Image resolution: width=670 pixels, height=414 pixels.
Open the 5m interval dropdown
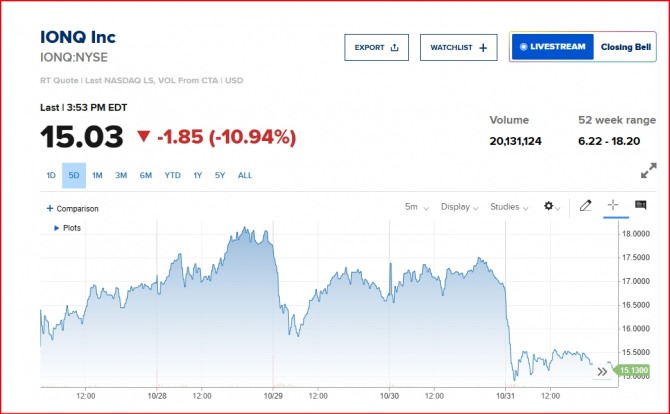pyautogui.click(x=417, y=207)
